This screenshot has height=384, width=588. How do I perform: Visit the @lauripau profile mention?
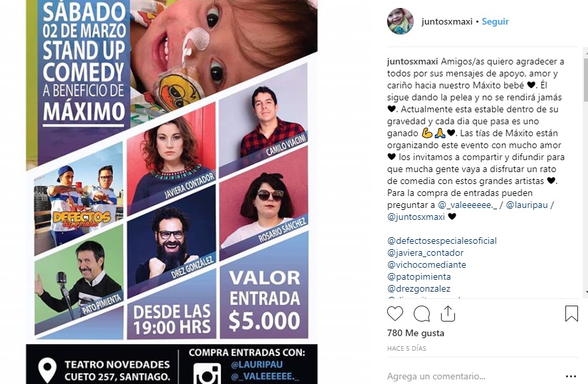(527, 205)
